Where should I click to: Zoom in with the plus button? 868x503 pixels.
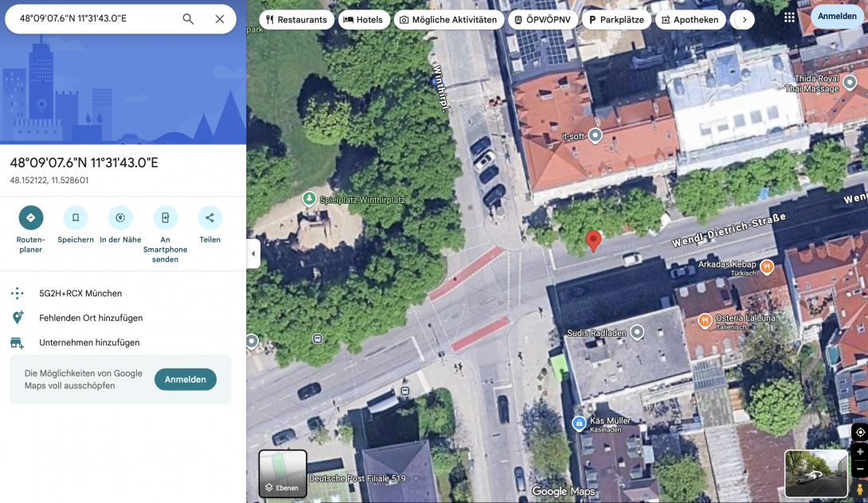click(860, 452)
